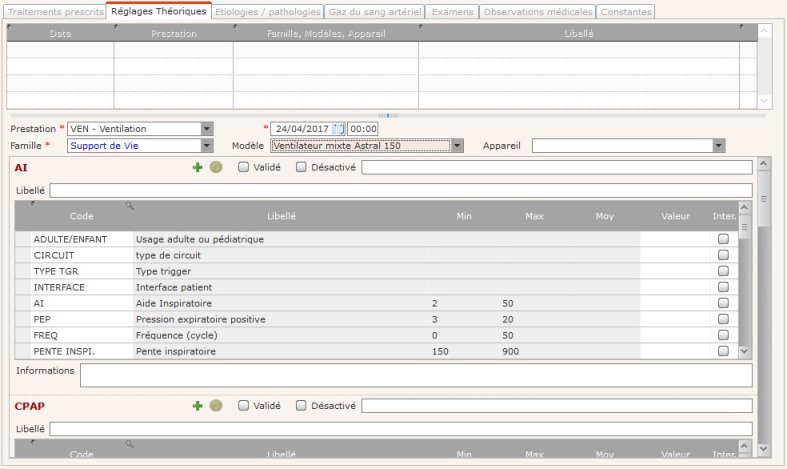Click the round edit icon beside CPAP
The height and width of the screenshot is (469, 787).
coord(216,406)
